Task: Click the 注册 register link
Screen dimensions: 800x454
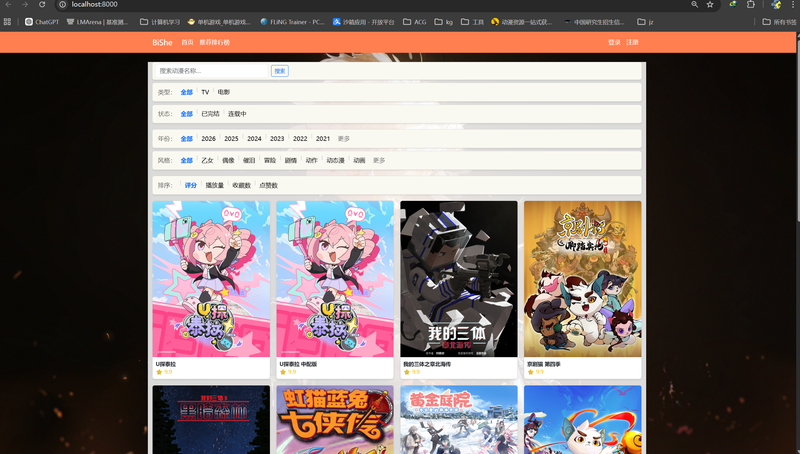Action: [x=632, y=42]
